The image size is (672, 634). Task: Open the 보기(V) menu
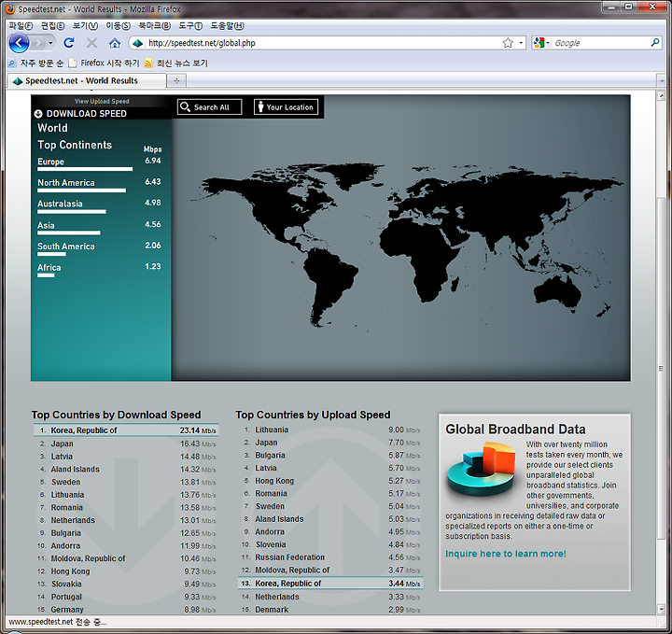85,26
